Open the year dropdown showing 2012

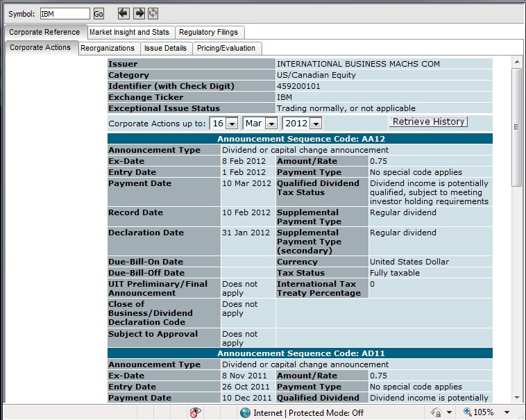click(316, 124)
